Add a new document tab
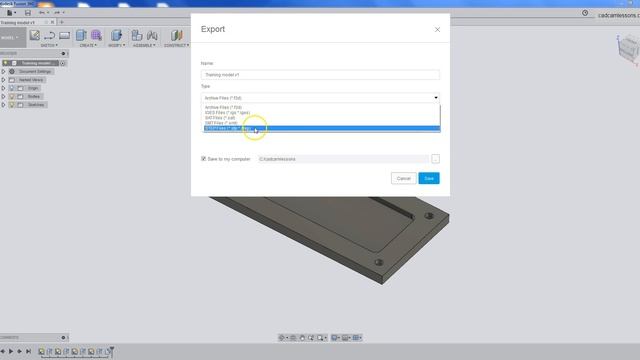Screen dimensions: 640x360 coord(62,22)
